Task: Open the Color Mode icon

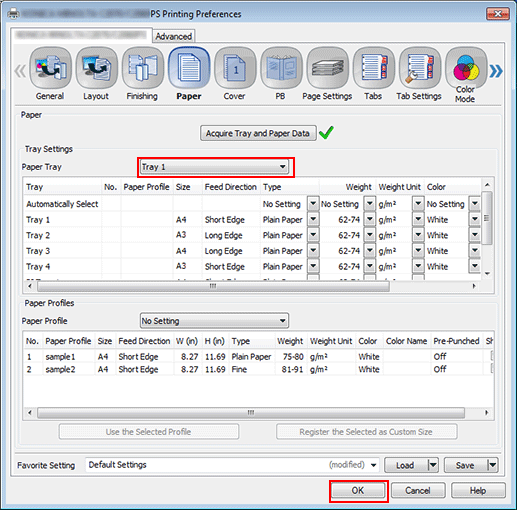Action: coord(466,68)
